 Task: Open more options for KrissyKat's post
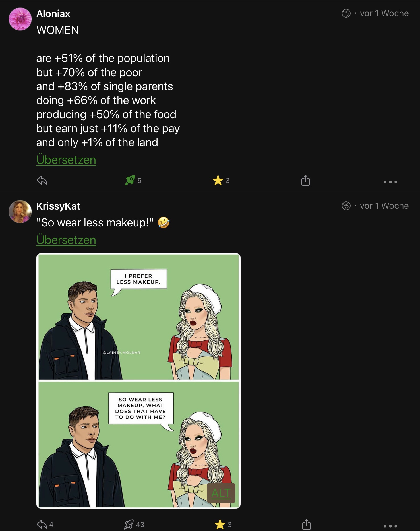click(x=390, y=526)
